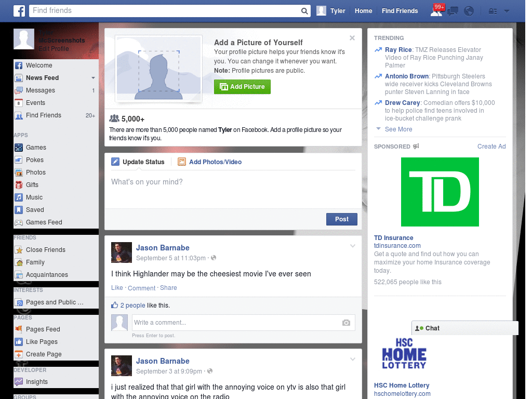Select the Add Photos/Video tab
The height and width of the screenshot is (399, 532).
tap(210, 162)
